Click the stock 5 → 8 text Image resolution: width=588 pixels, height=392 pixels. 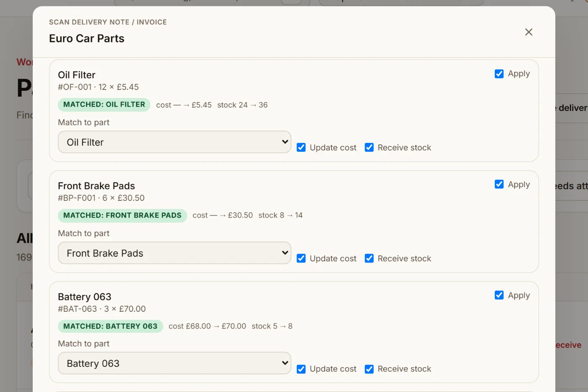coord(272,326)
